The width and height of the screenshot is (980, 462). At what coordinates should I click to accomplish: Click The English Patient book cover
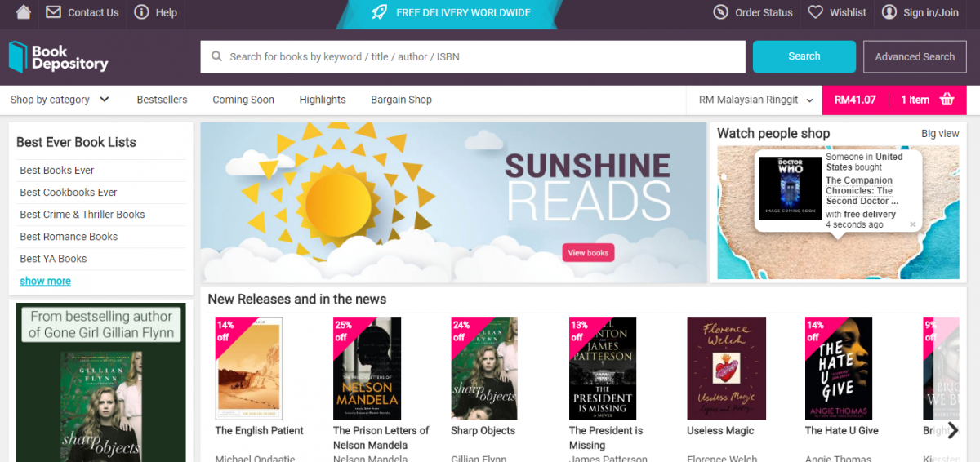[x=249, y=368]
